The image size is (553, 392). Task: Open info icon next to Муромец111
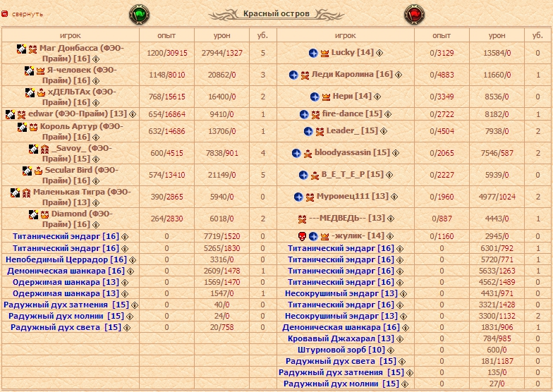394,197
